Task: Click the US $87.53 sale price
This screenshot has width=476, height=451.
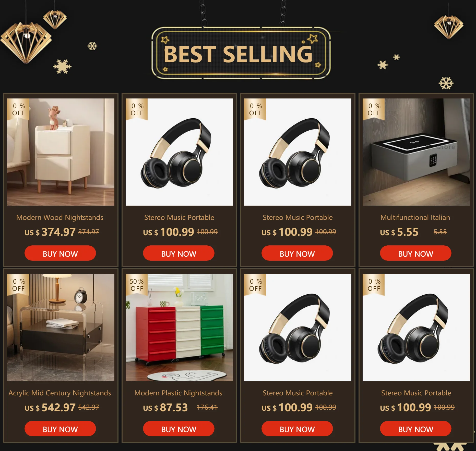Action: coord(165,407)
